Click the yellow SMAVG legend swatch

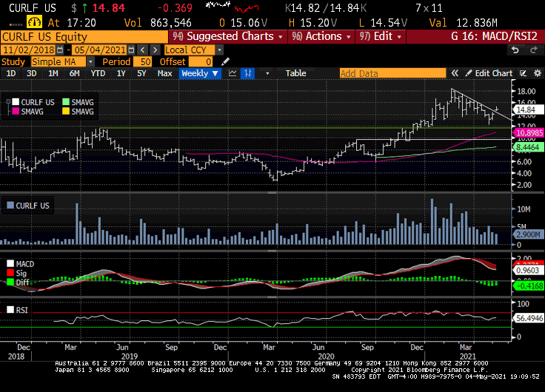(x=66, y=112)
